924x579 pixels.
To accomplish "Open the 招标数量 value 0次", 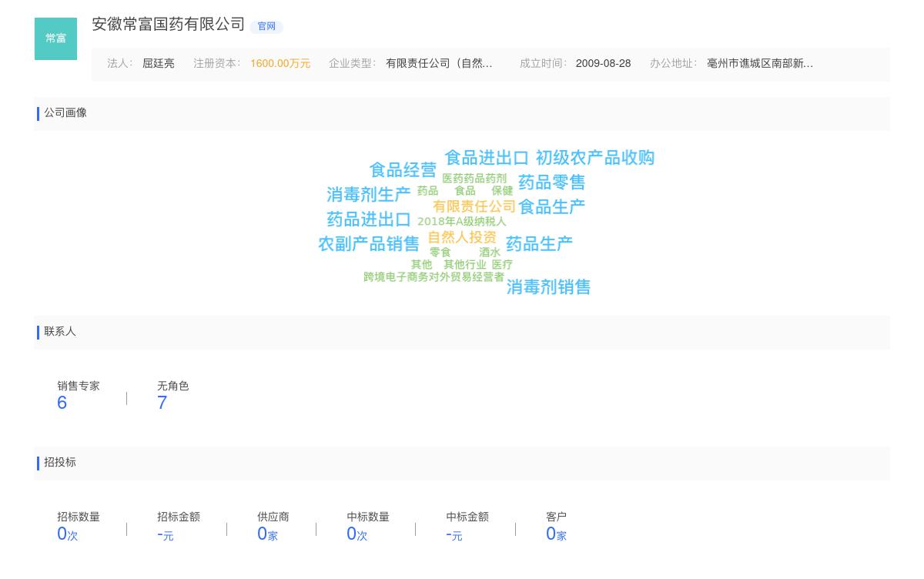I will pyautogui.click(x=68, y=534).
